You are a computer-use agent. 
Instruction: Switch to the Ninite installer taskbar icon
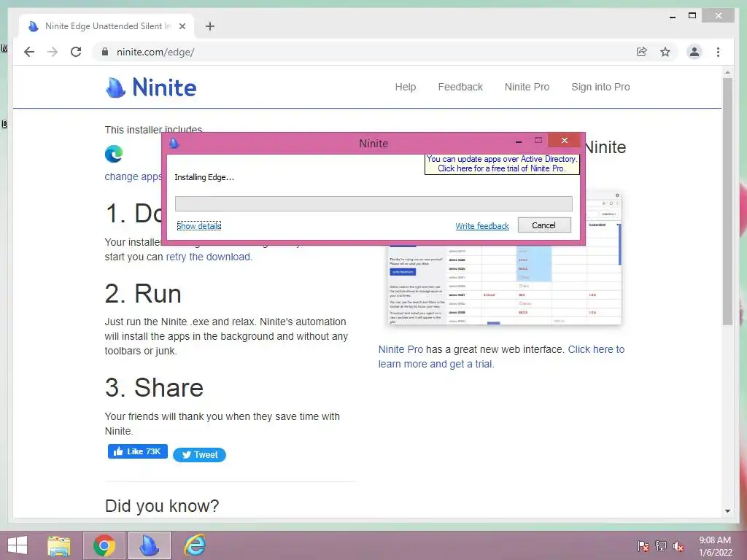pos(149,545)
